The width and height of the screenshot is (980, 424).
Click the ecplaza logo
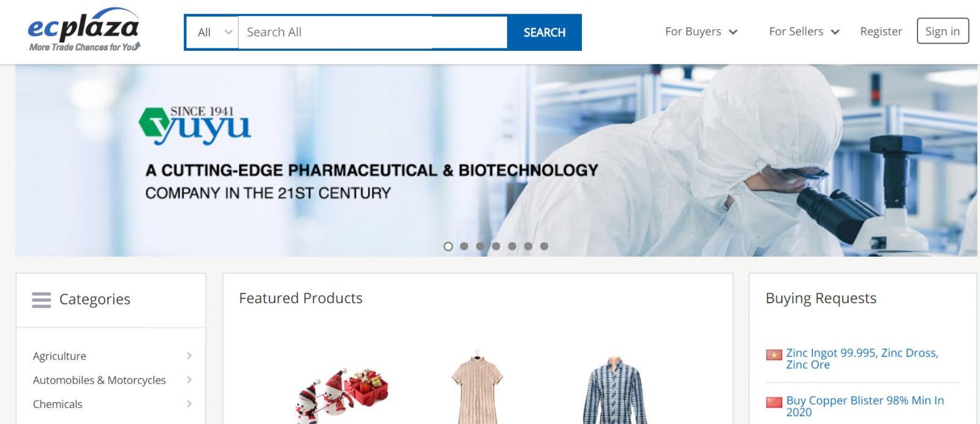[x=84, y=29]
